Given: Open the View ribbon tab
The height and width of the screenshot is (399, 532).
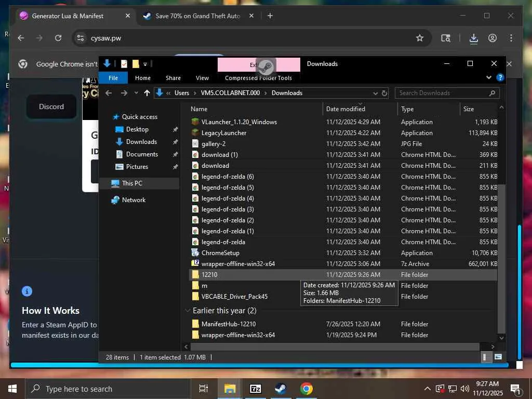Looking at the screenshot, I should pos(202,78).
